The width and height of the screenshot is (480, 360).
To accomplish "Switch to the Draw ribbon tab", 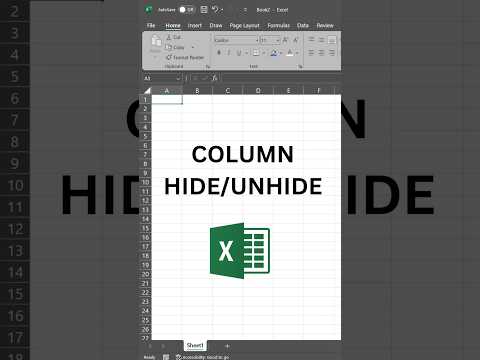I will click(216, 25).
